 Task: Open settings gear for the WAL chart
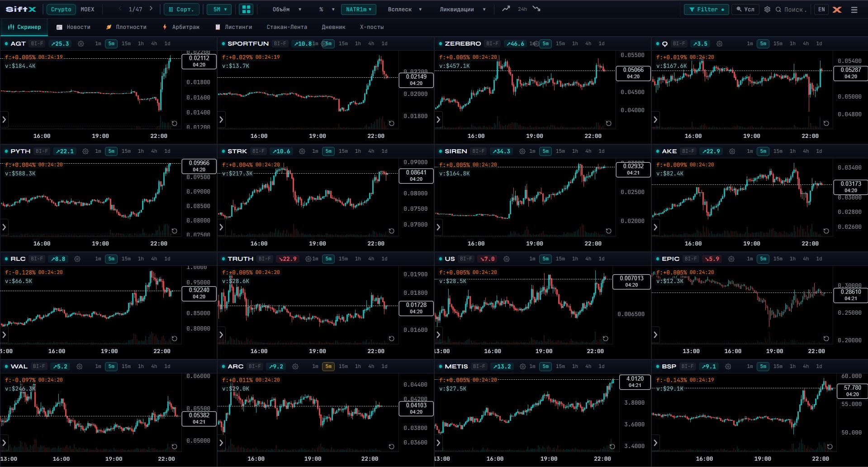coord(80,367)
